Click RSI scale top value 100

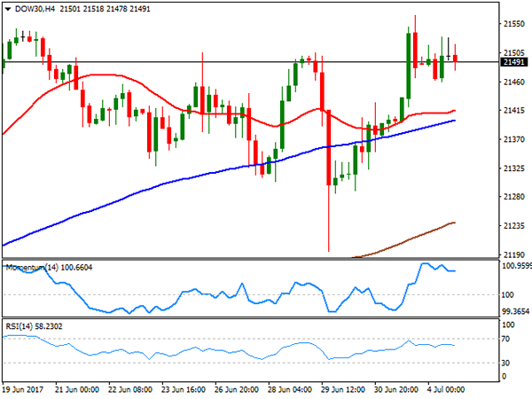pyautogui.click(x=508, y=325)
